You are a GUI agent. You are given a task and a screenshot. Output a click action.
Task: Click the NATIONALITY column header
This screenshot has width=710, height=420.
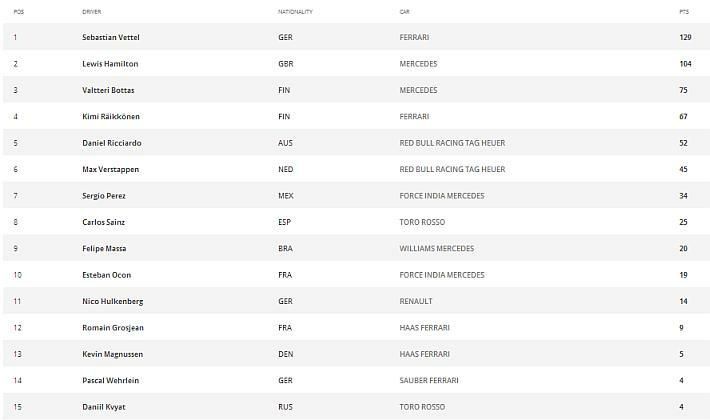tap(295, 11)
